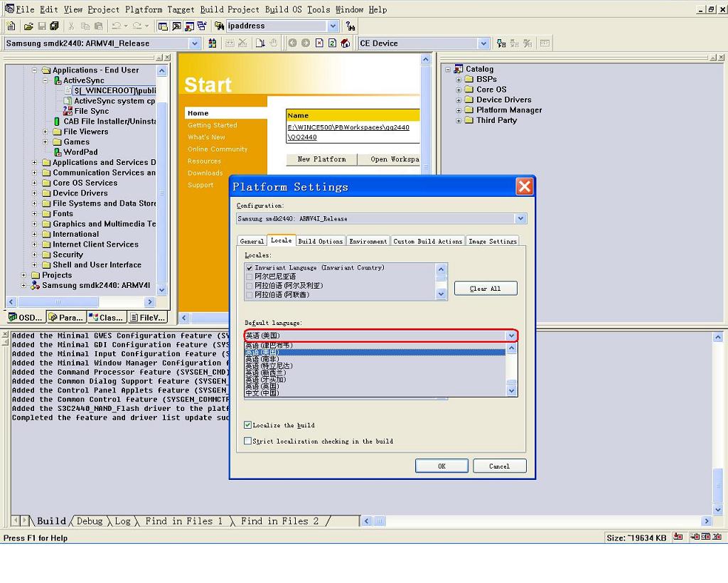Click the Home icon in web toolbar

click(x=345, y=43)
